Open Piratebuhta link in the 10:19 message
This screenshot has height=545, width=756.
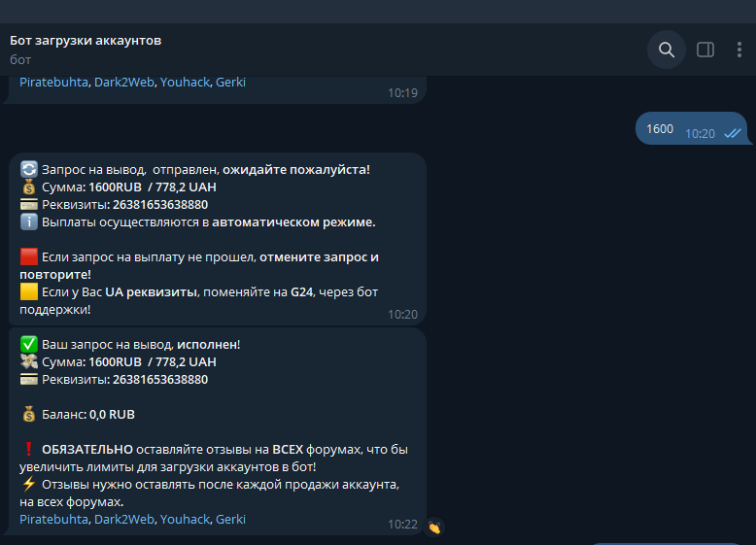pos(53,82)
